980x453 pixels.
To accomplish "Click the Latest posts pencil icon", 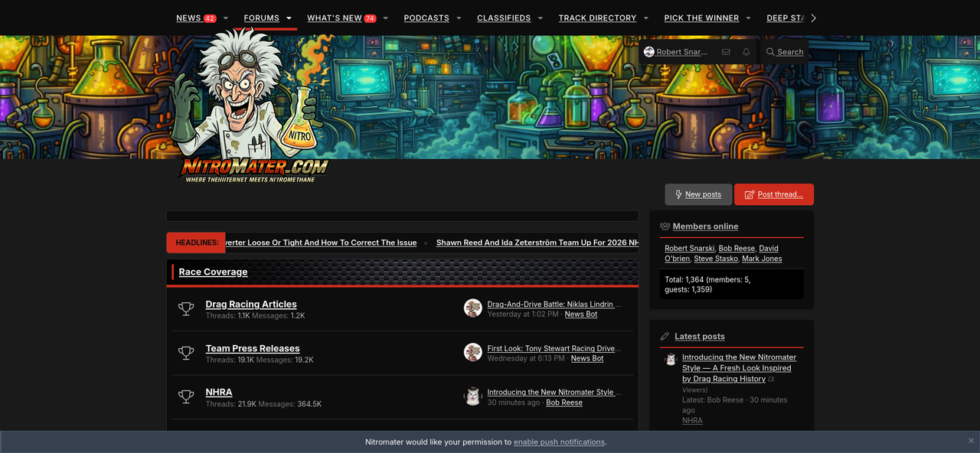I will pos(665,337).
